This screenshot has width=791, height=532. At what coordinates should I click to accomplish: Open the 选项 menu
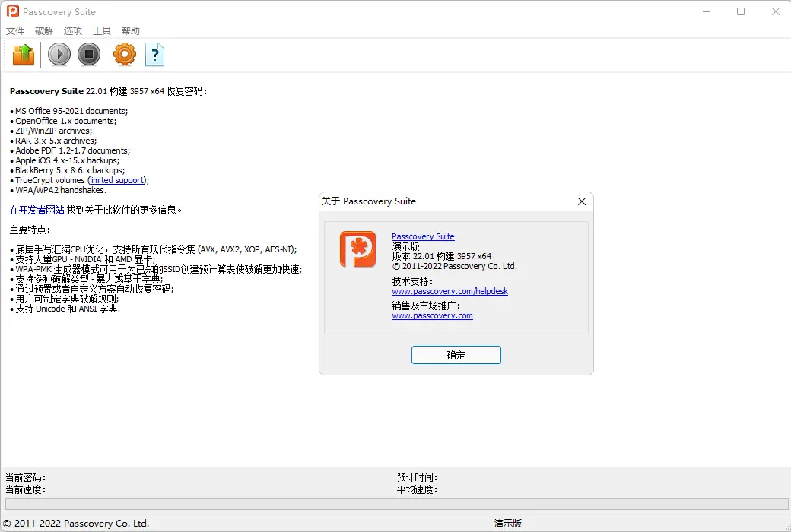click(x=73, y=30)
